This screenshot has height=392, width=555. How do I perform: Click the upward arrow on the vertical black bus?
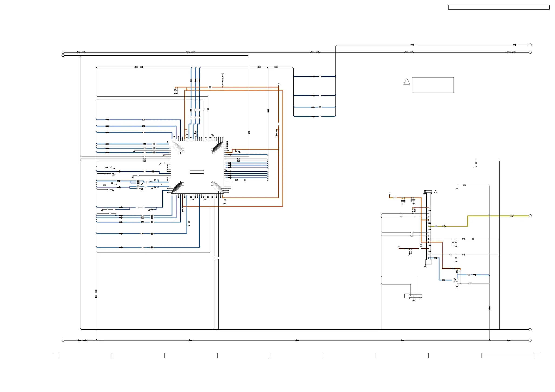268,110
